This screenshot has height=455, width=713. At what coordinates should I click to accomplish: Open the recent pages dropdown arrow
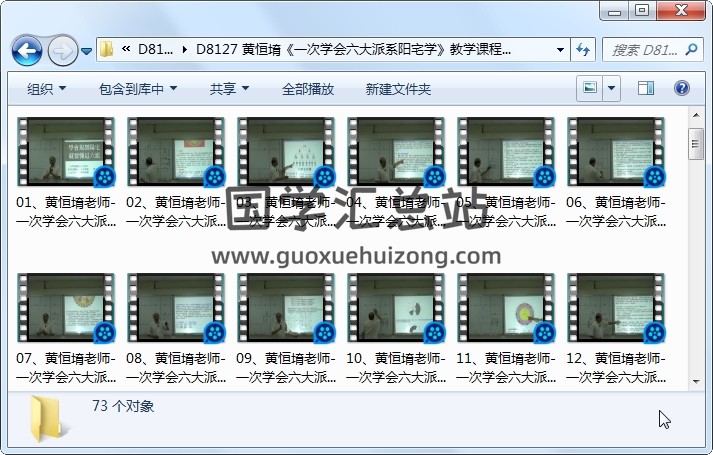coord(86,51)
